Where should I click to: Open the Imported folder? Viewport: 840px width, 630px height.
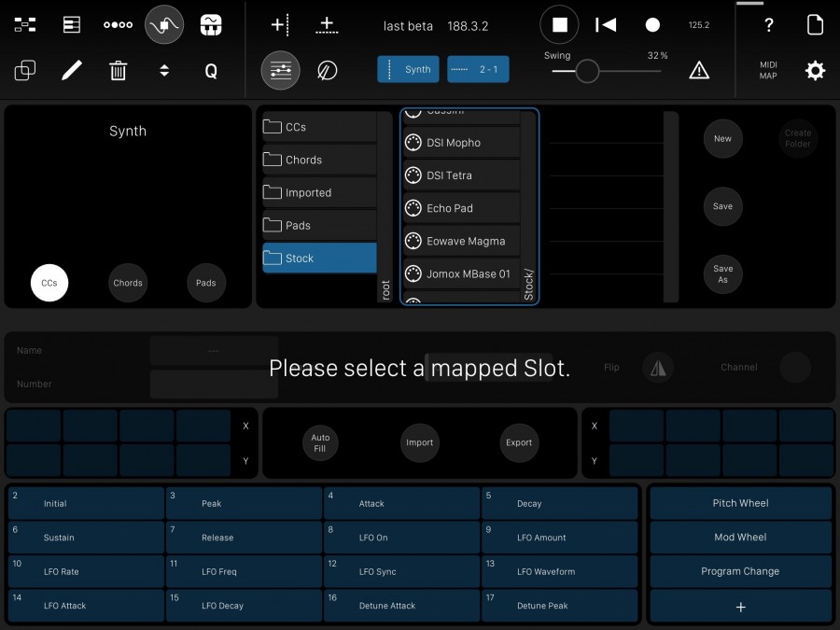point(318,192)
